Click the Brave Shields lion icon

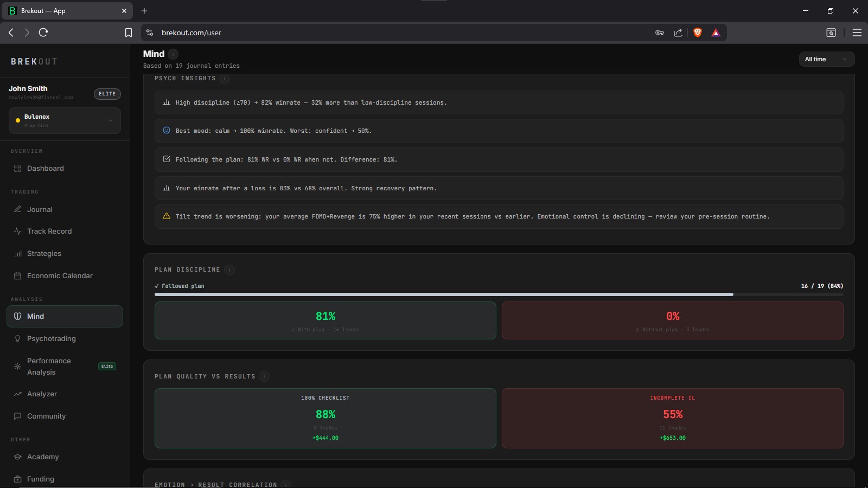(x=698, y=33)
